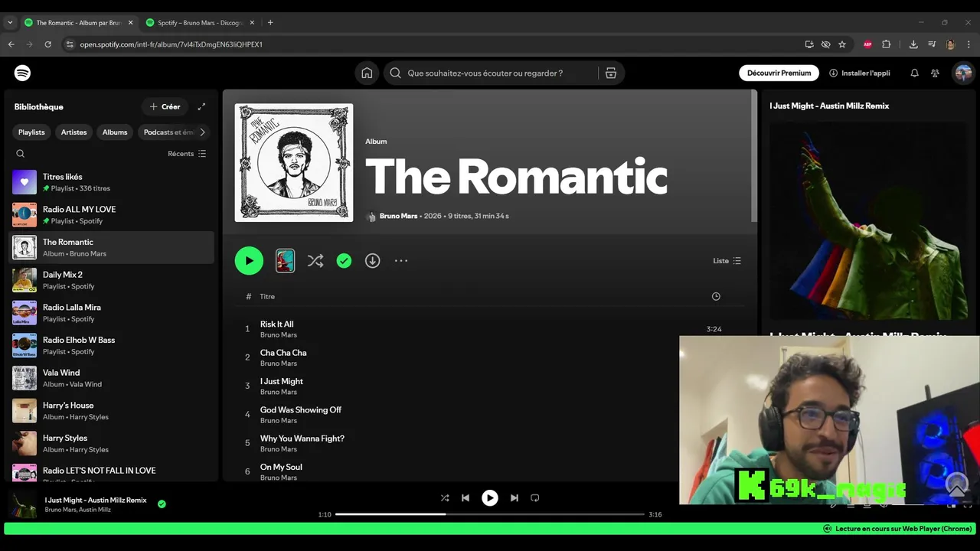Open Titres likés playlist
Image resolution: width=980 pixels, height=551 pixels.
(112, 182)
